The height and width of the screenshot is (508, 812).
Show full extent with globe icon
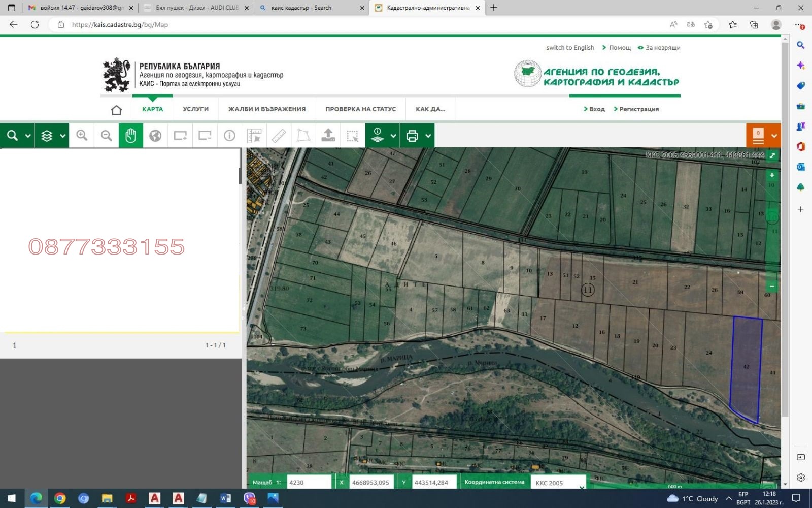click(155, 136)
